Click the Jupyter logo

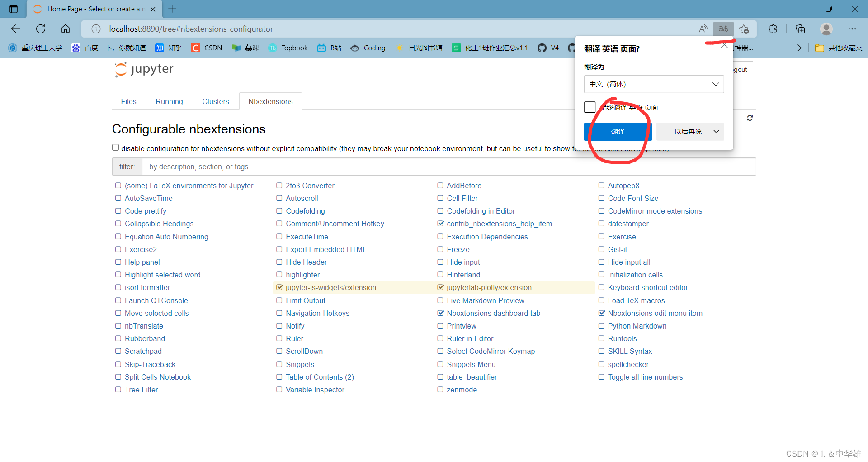[x=144, y=69]
